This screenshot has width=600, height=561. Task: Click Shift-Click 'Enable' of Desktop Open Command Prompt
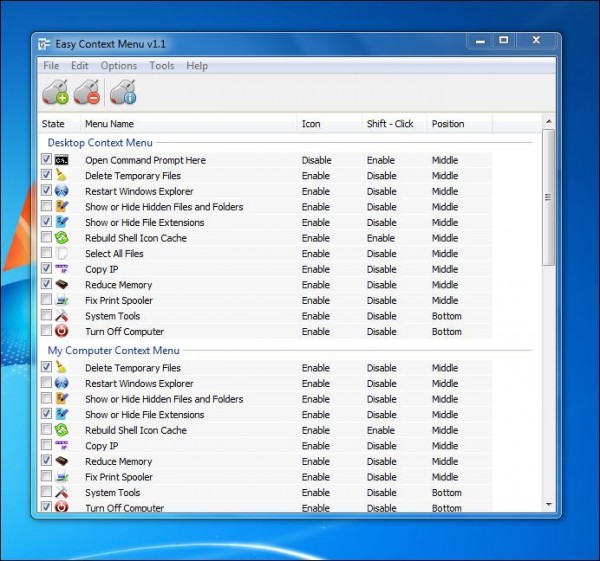click(x=381, y=160)
